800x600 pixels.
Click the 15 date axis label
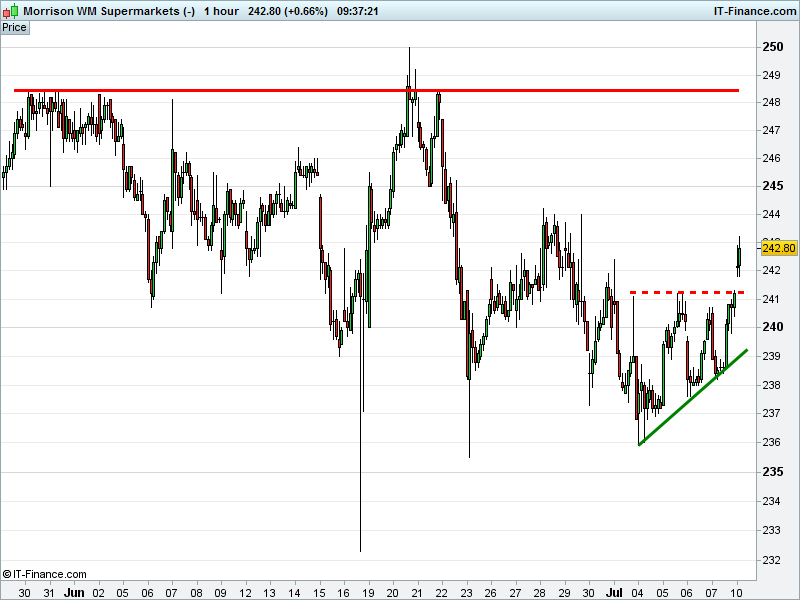(x=319, y=593)
